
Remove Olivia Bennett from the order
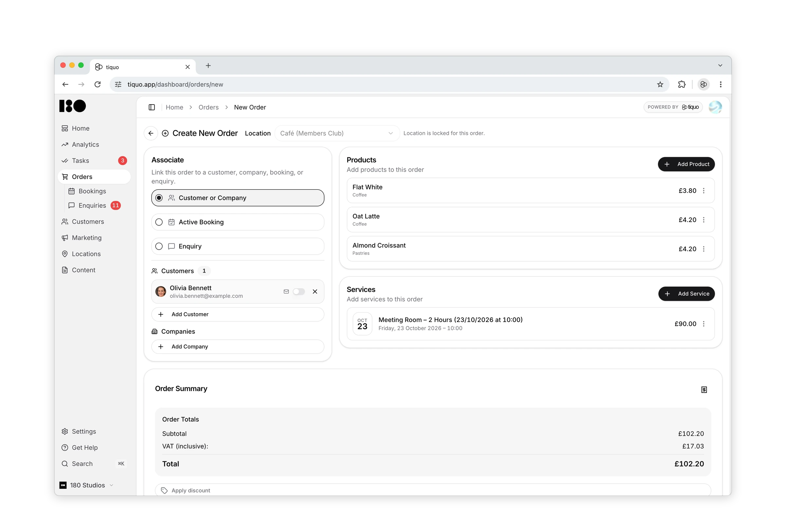tap(315, 292)
